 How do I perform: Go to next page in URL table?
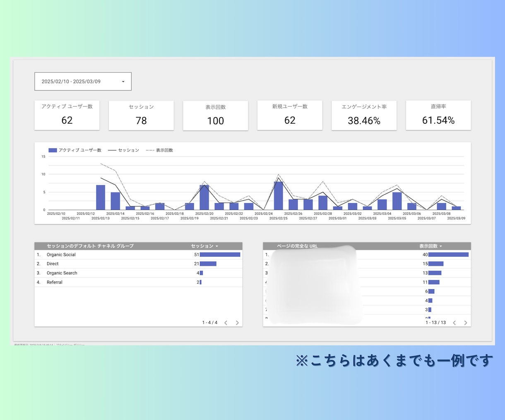tap(466, 323)
